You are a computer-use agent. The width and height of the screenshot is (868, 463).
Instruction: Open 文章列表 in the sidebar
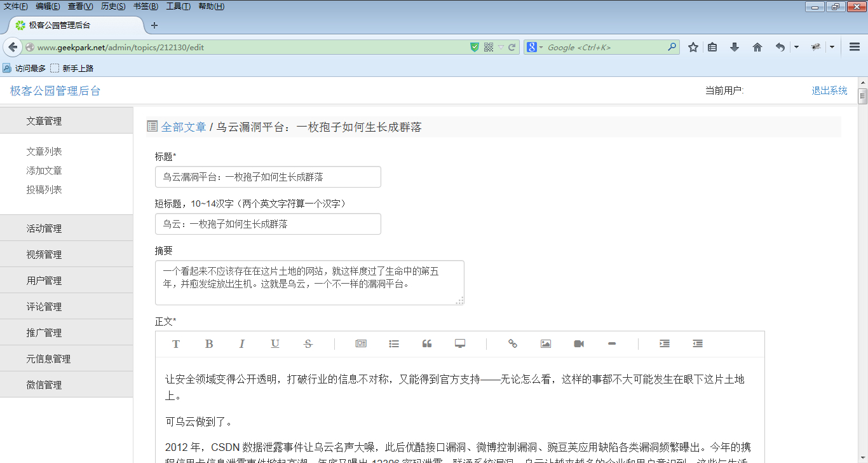click(44, 151)
